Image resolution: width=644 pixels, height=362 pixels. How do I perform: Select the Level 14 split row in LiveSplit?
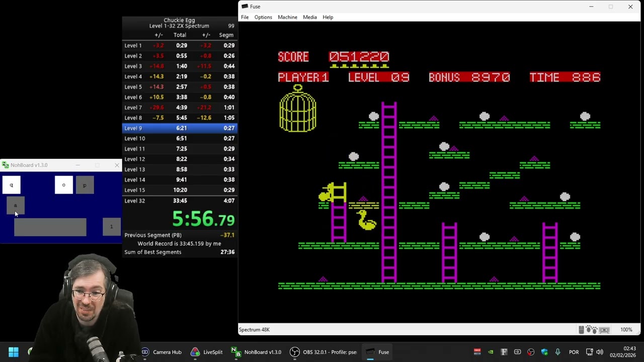(x=180, y=179)
